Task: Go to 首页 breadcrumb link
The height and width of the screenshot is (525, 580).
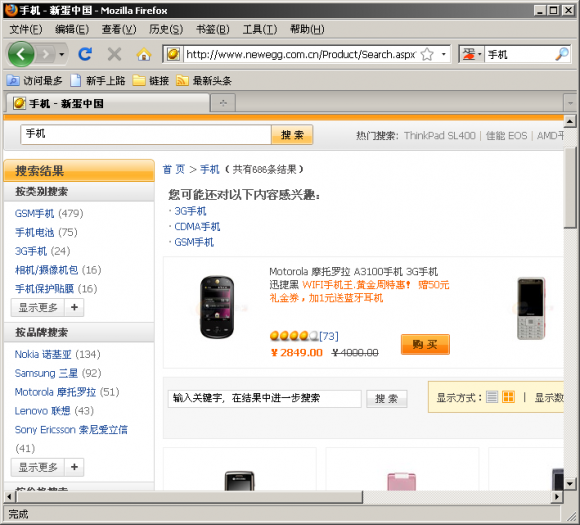Action: pos(173,169)
